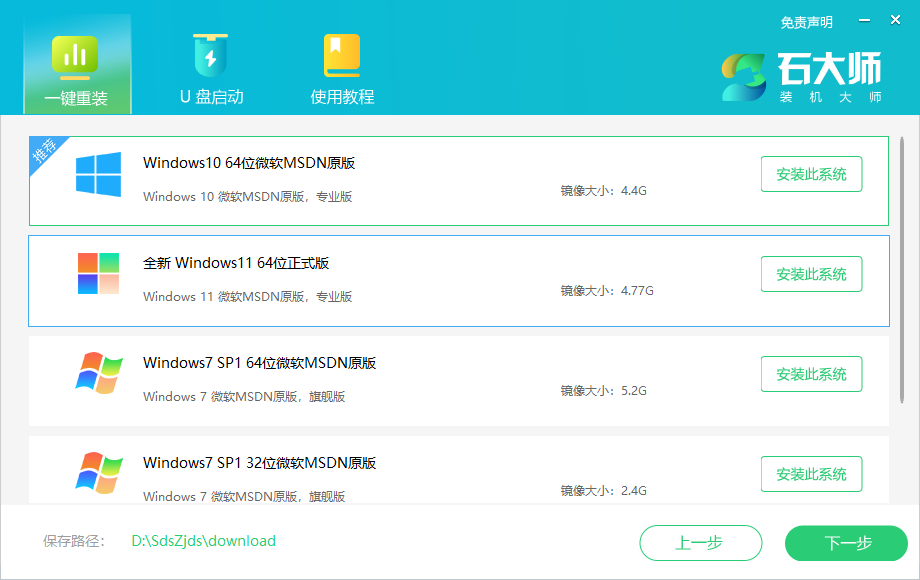Click the Windows 11 colorful logo icon
Viewport: 920px width, 580px height.
[x=99, y=273]
